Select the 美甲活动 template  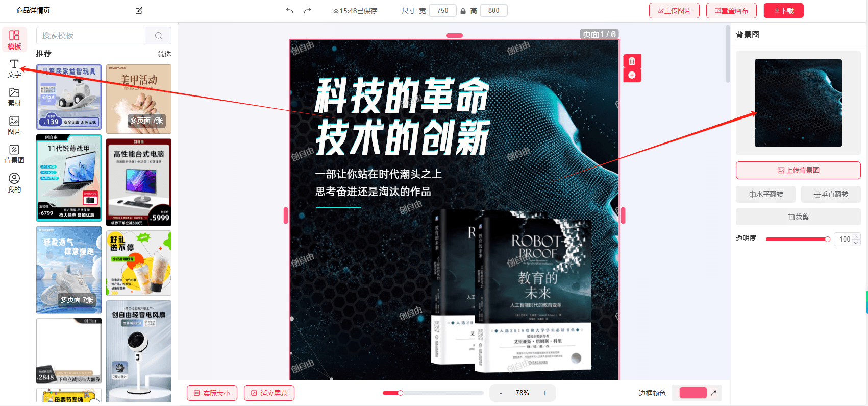[139, 99]
